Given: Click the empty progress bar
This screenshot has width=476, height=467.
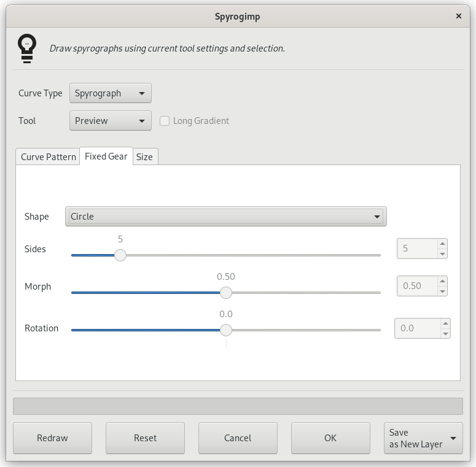Looking at the screenshot, I should coord(238,406).
